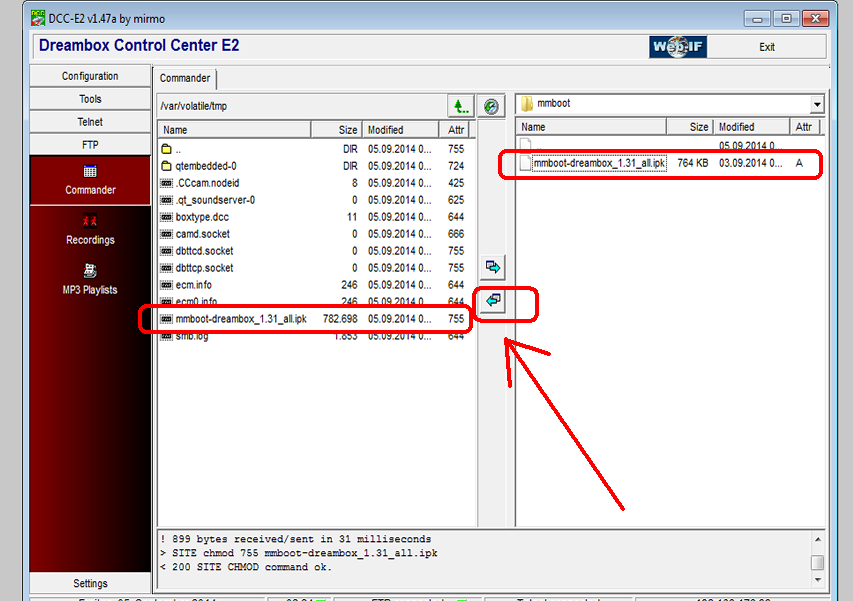The image size is (853, 601).
Task: Open the FTP section
Action: tap(90, 145)
